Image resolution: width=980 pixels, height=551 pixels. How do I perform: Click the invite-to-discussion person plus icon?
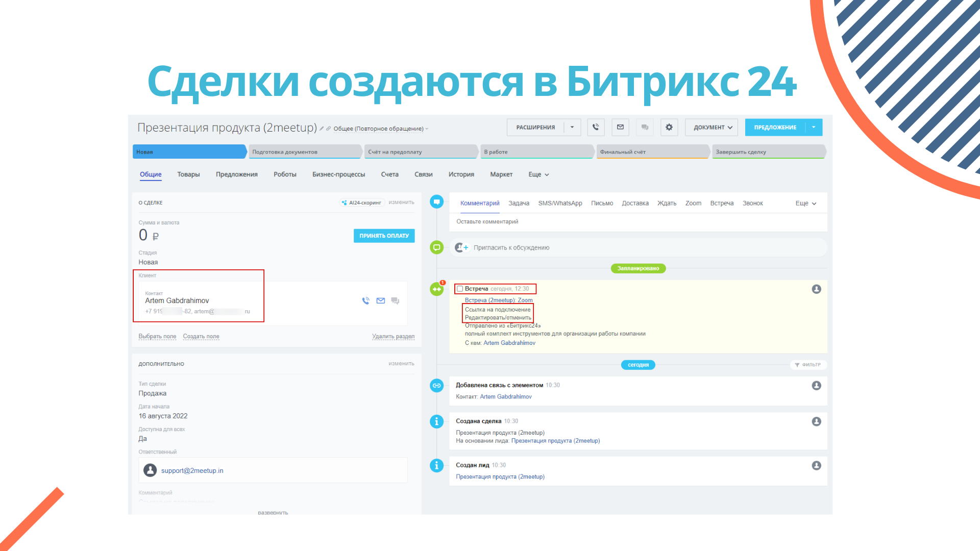click(461, 247)
